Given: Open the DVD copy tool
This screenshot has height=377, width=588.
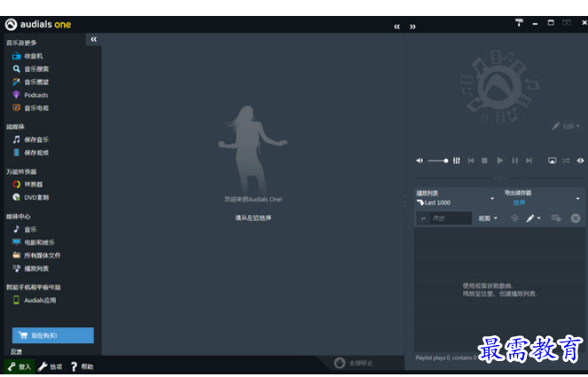Looking at the screenshot, I should coord(30,197).
